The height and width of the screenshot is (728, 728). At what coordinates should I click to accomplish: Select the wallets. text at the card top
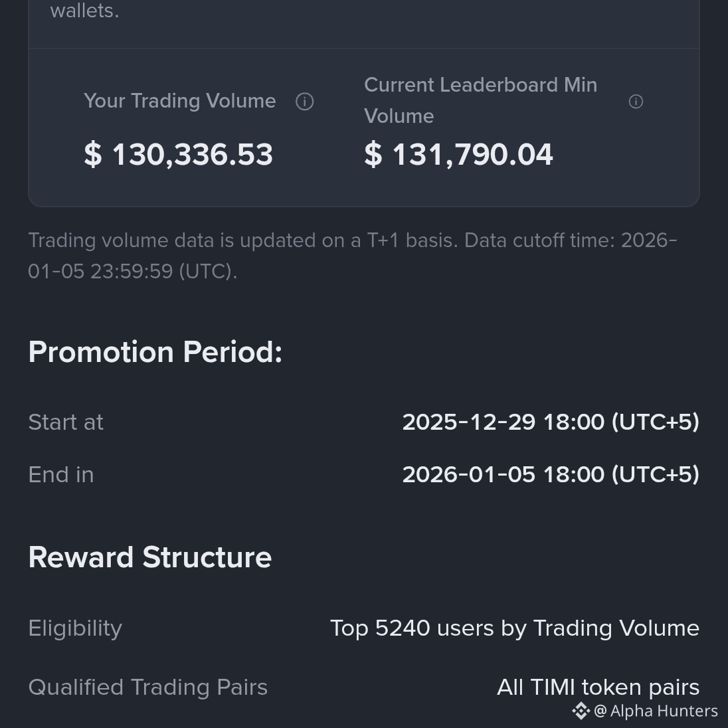84,10
